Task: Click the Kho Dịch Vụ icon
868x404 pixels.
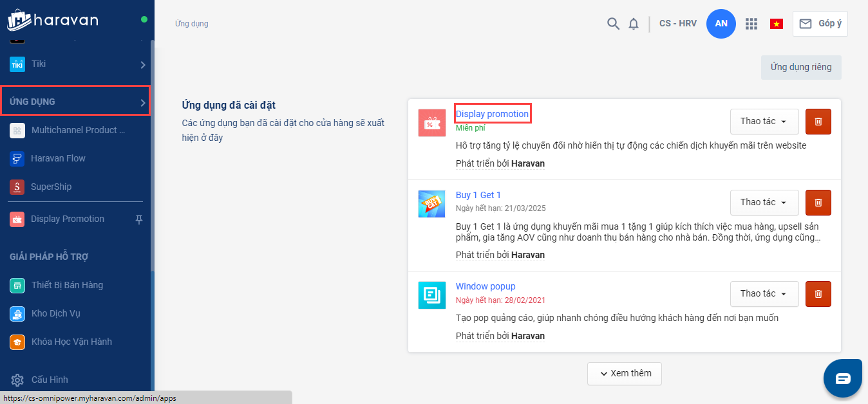Action: [x=17, y=314]
